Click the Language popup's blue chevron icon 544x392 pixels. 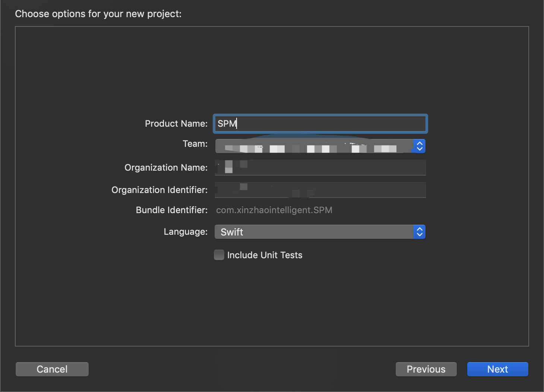click(x=419, y=232)
